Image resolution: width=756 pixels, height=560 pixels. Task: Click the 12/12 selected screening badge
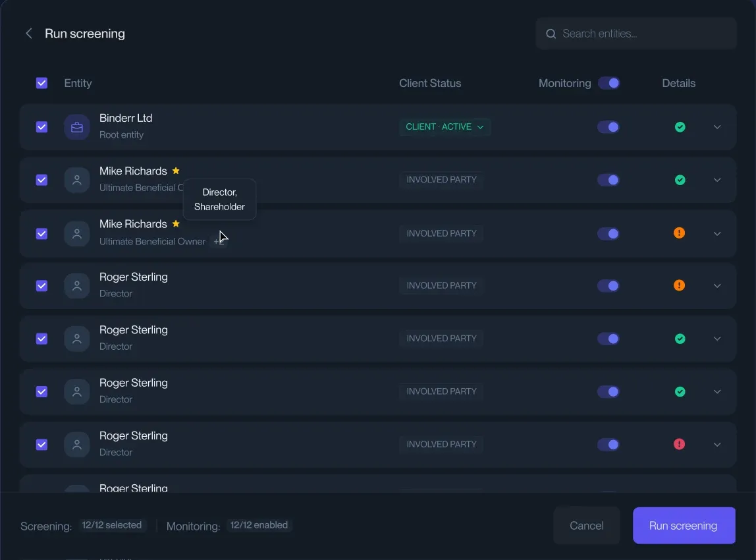(x=112, y=525)
